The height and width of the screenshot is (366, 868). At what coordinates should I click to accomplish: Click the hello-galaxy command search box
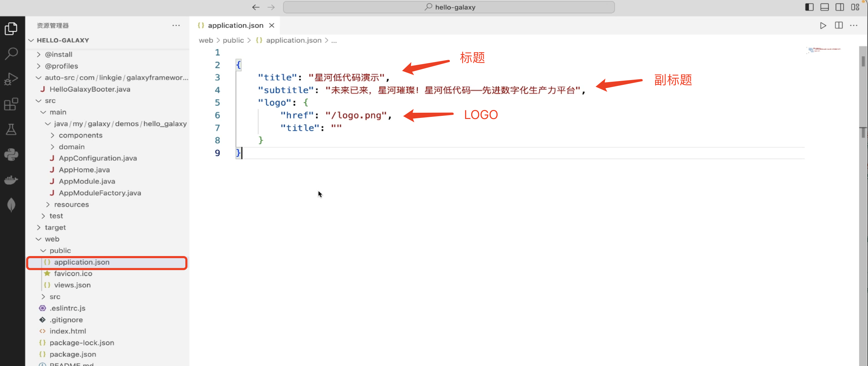449,7
